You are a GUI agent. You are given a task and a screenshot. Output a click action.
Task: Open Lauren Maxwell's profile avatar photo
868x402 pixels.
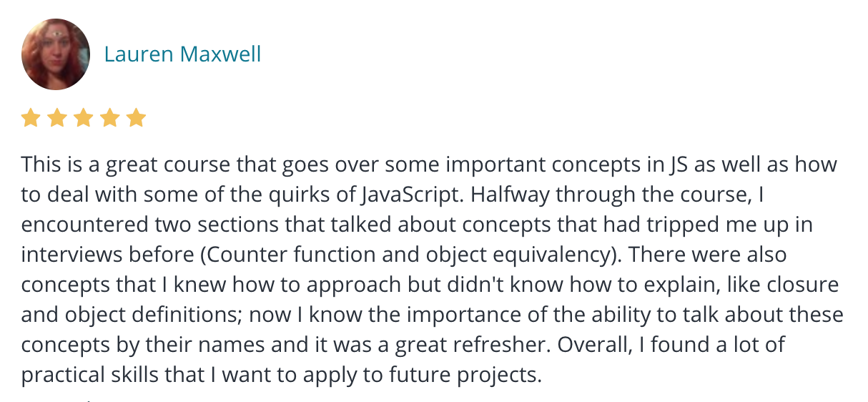[x=56, y=54]
